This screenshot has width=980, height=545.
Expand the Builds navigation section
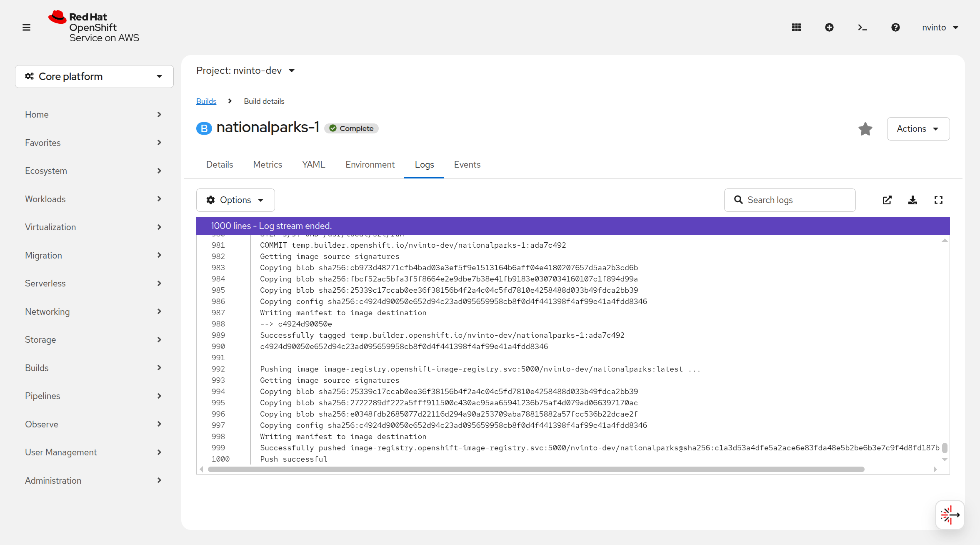94,368
